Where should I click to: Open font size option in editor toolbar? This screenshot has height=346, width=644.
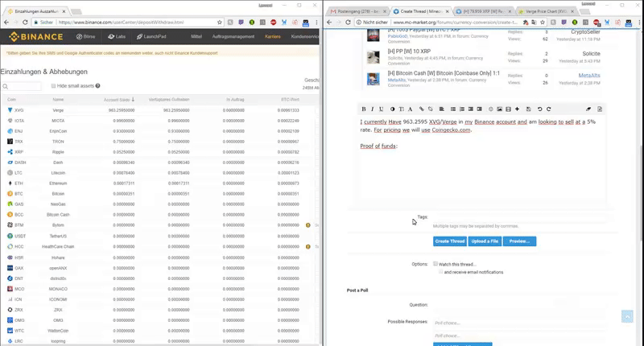click(x=401, y=109)
